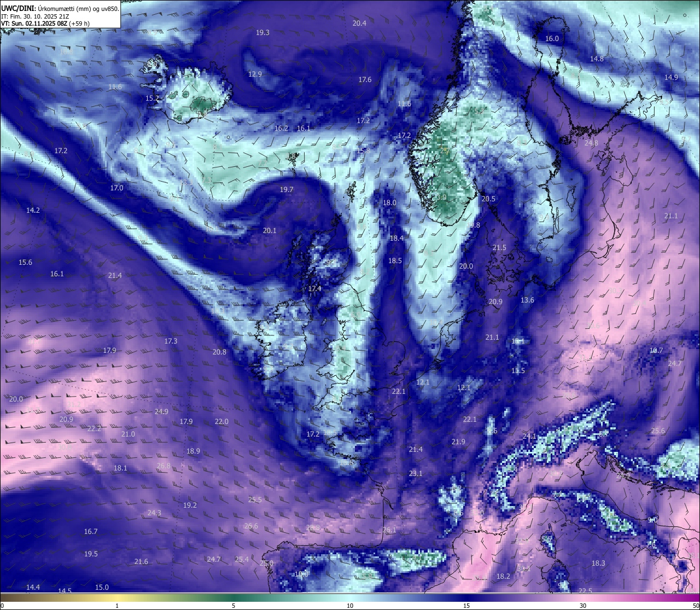Click the 14.8 value label

(597, 59)
